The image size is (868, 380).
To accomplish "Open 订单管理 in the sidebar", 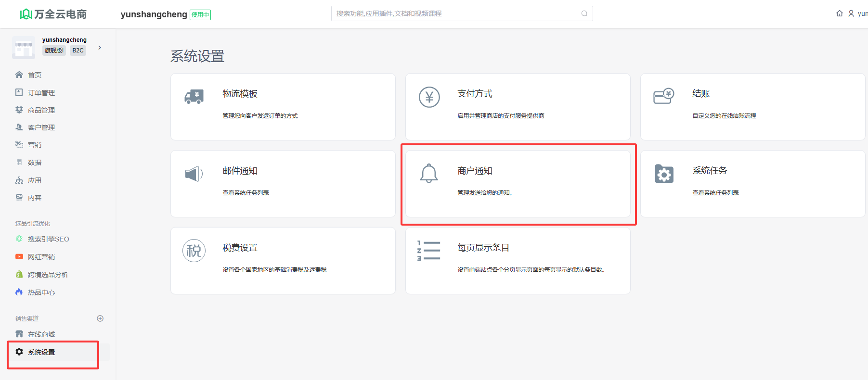I will (41, 93).
